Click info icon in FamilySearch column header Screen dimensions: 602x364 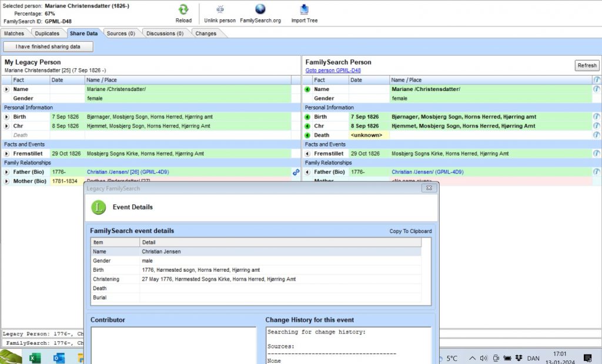coord(597,80)
